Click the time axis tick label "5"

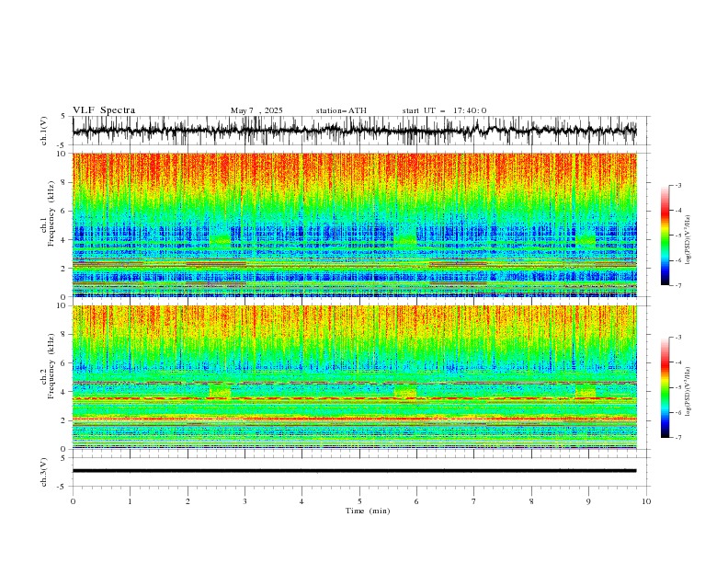359,501
